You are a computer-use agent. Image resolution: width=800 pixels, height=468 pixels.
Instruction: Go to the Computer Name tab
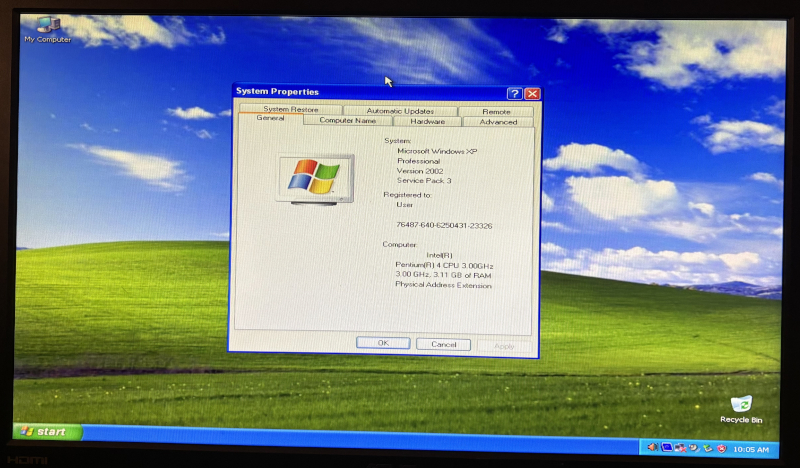(x=347, y=121)
